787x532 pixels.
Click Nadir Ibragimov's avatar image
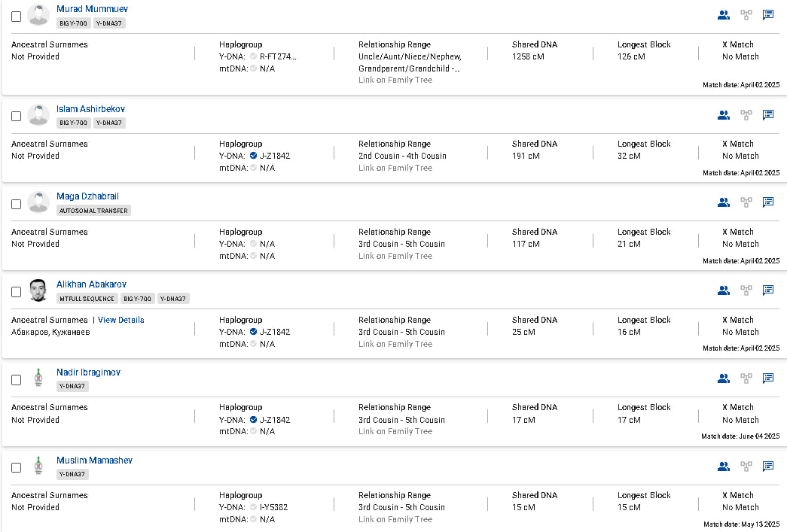38,378
